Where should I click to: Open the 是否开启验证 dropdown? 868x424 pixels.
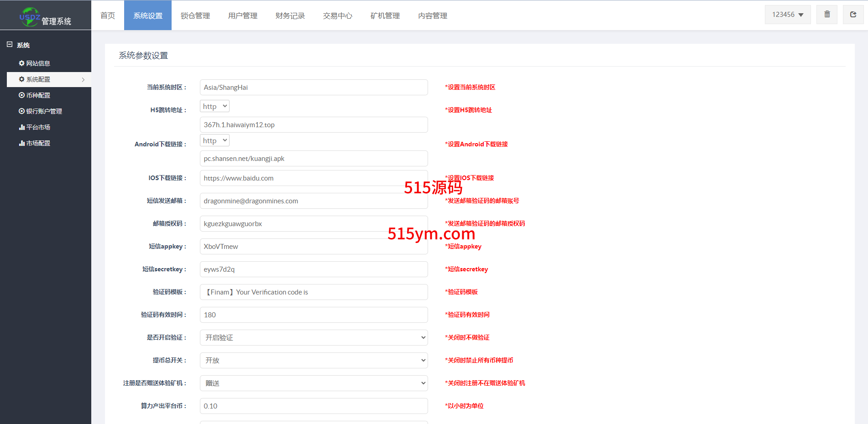[314, 337]
